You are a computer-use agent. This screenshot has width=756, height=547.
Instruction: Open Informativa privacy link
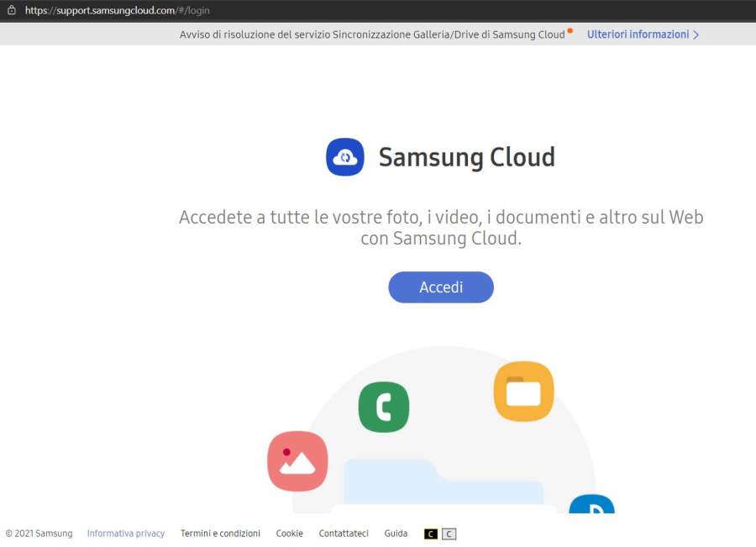coord(126,534)
